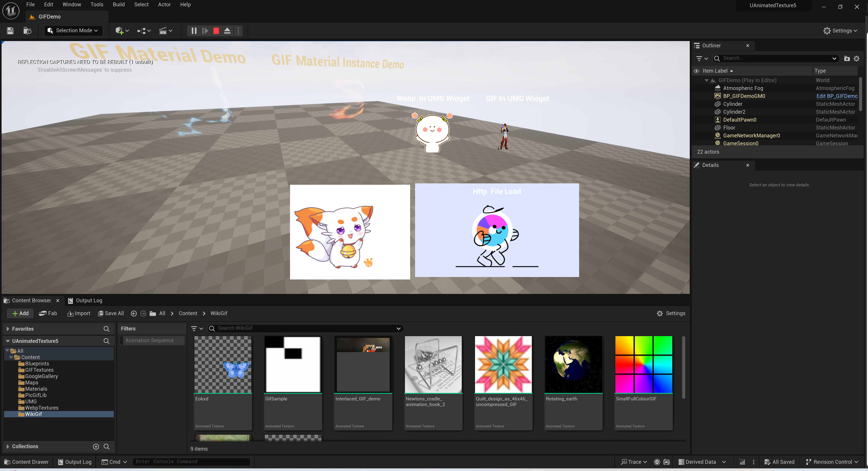
Task: Open the Fab marketplace
Action: coord(48,314)
